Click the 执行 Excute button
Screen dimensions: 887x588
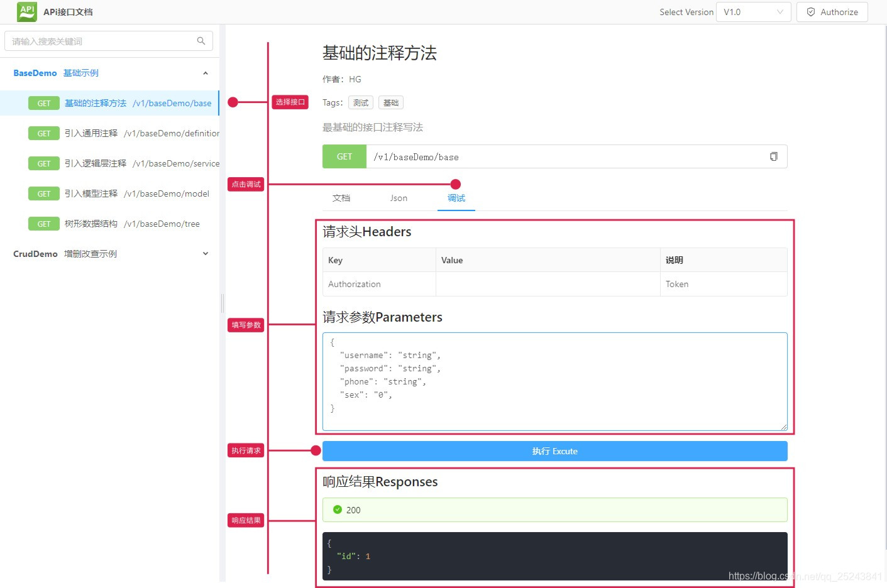tap(554, 450)
